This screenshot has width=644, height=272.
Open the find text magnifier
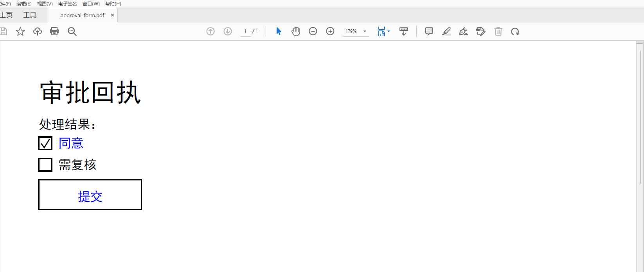point(72,31)
